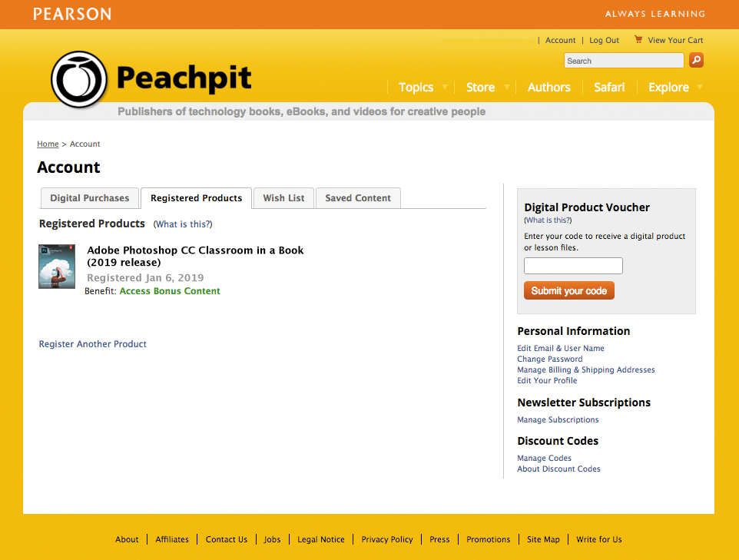Open the Saved Content tab
The image size is (739, 560).
[358, 198]
